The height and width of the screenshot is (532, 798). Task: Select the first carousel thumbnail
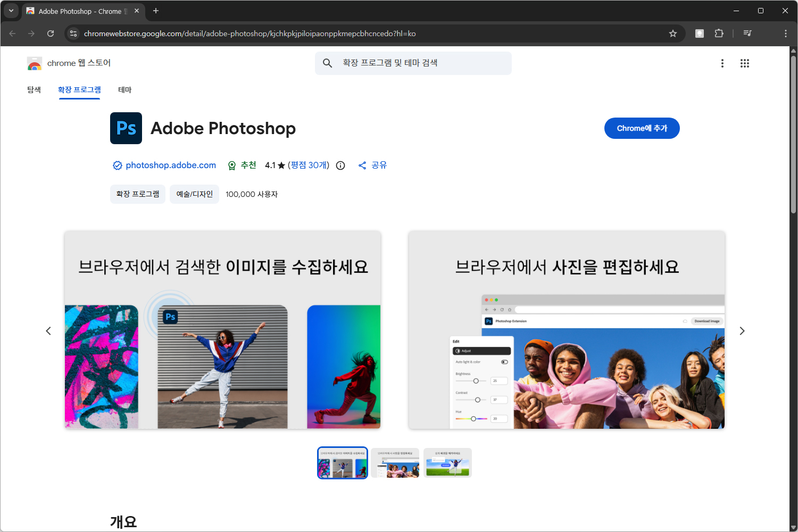pos(343,463)
